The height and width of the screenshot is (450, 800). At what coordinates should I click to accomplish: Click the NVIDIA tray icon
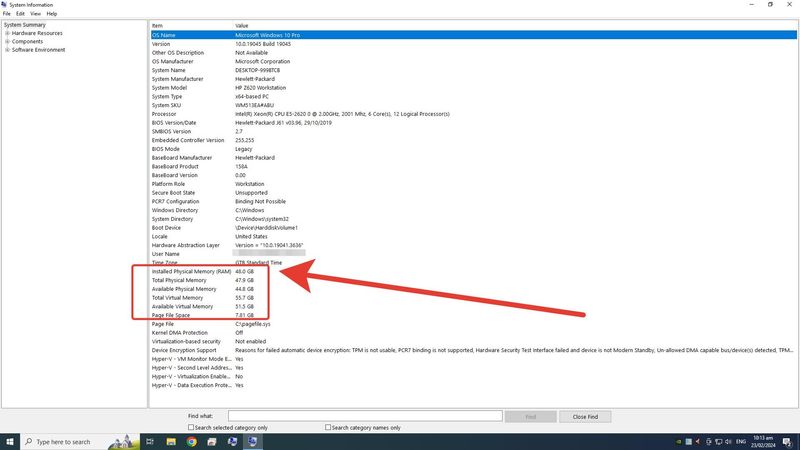679,442
